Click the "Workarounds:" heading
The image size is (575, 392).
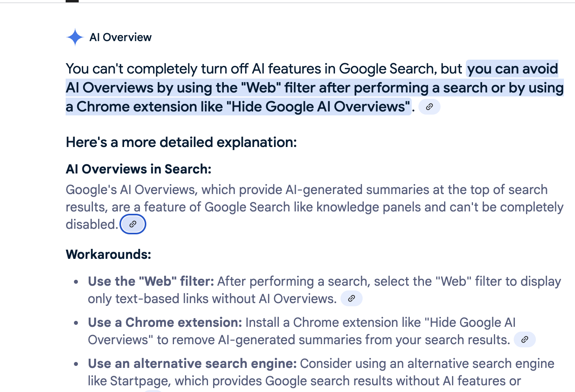click(x=108, y=254)
